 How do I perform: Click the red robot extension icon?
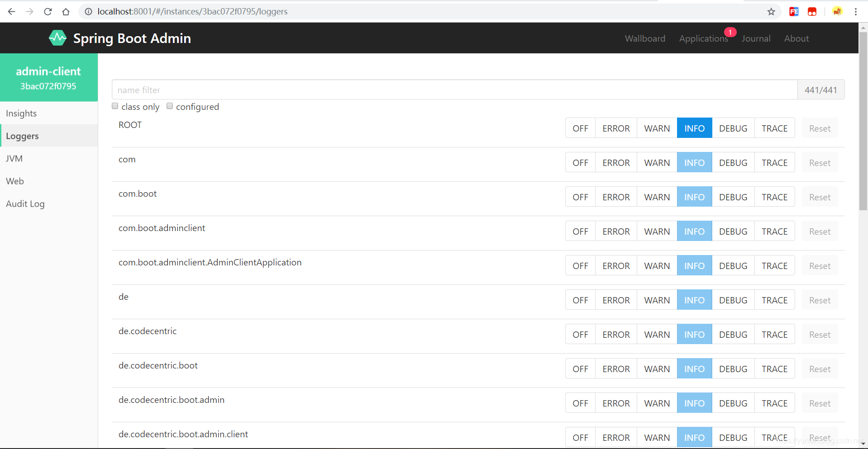(812, 12)
